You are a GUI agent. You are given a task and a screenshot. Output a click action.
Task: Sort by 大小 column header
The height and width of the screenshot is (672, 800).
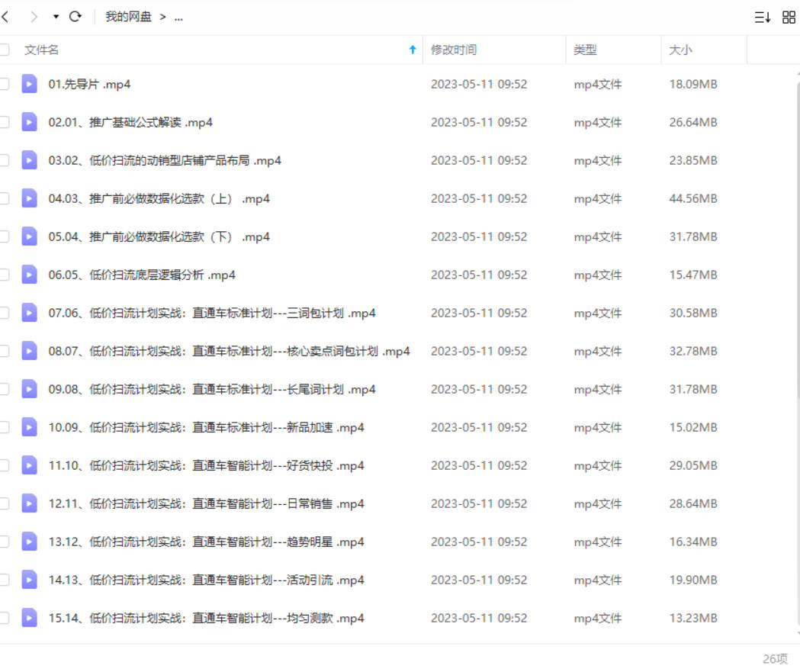[x=680, y=50]
